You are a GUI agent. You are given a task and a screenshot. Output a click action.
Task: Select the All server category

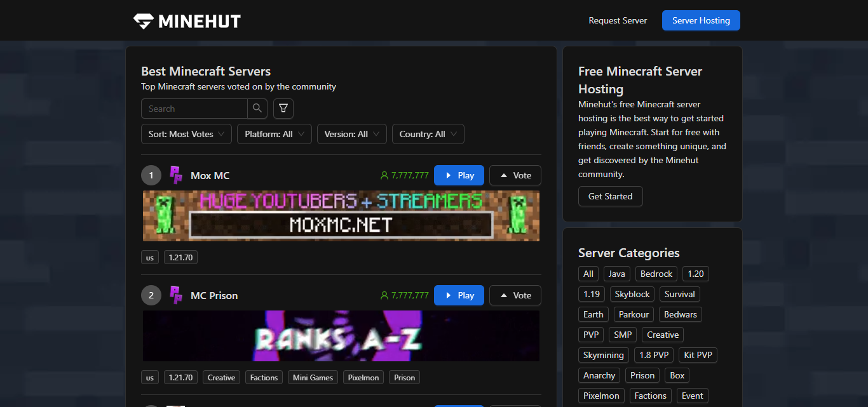click(588, 274)
